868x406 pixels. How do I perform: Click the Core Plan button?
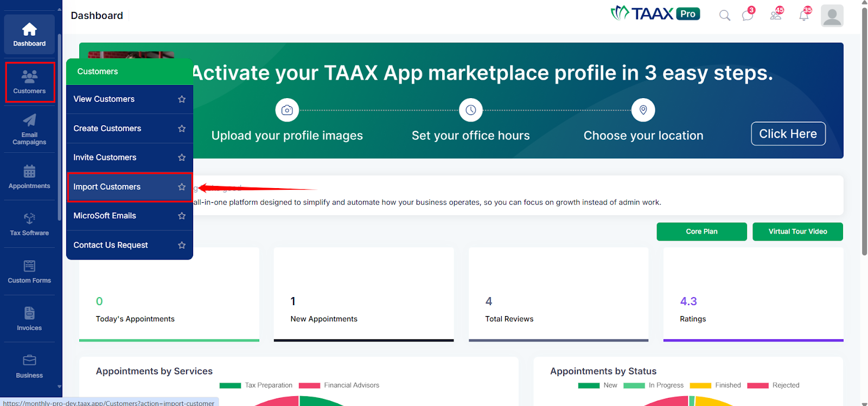[701, 231]
